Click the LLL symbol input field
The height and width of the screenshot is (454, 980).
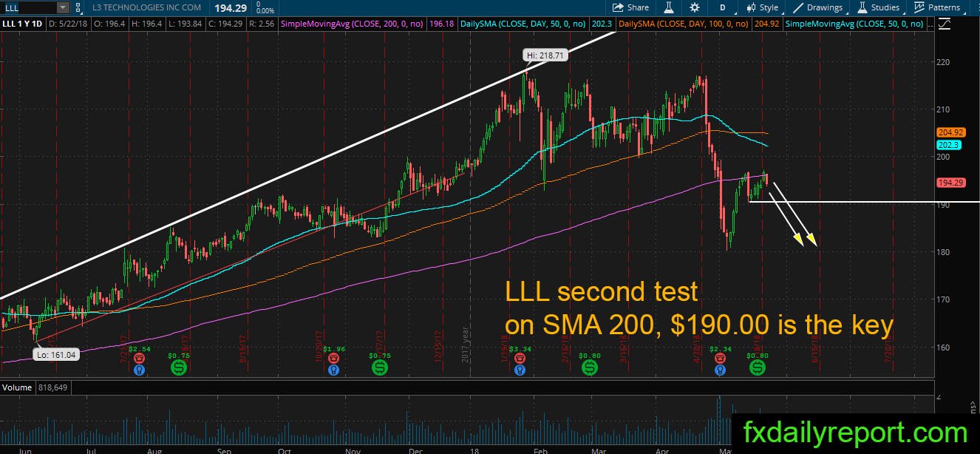click(28, 7)
